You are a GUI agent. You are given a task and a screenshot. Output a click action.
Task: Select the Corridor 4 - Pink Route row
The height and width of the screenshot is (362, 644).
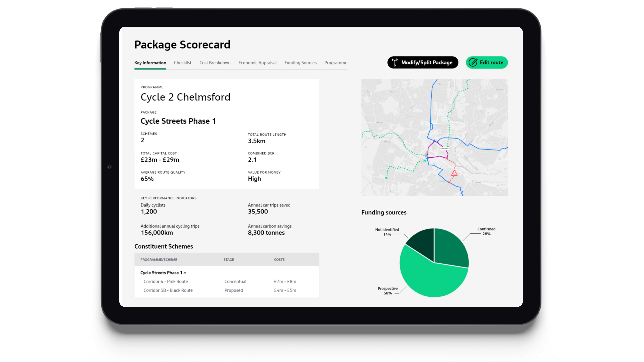pos(165,282)
